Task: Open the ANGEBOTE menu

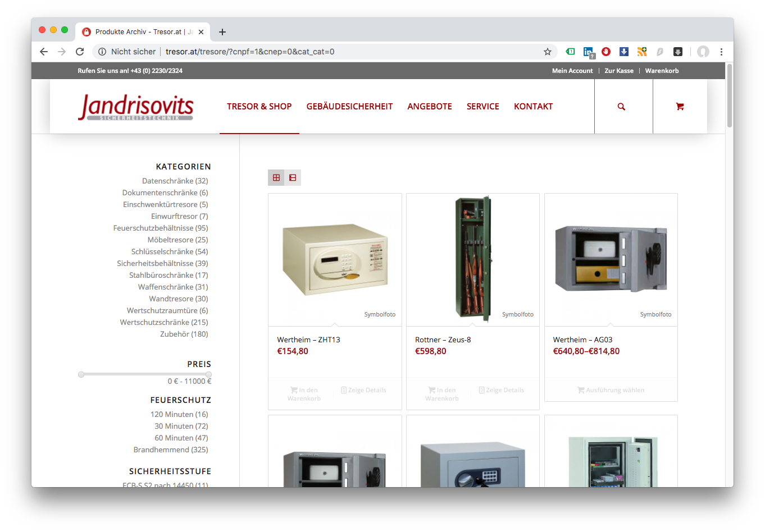Action: [x=430, y=106]
